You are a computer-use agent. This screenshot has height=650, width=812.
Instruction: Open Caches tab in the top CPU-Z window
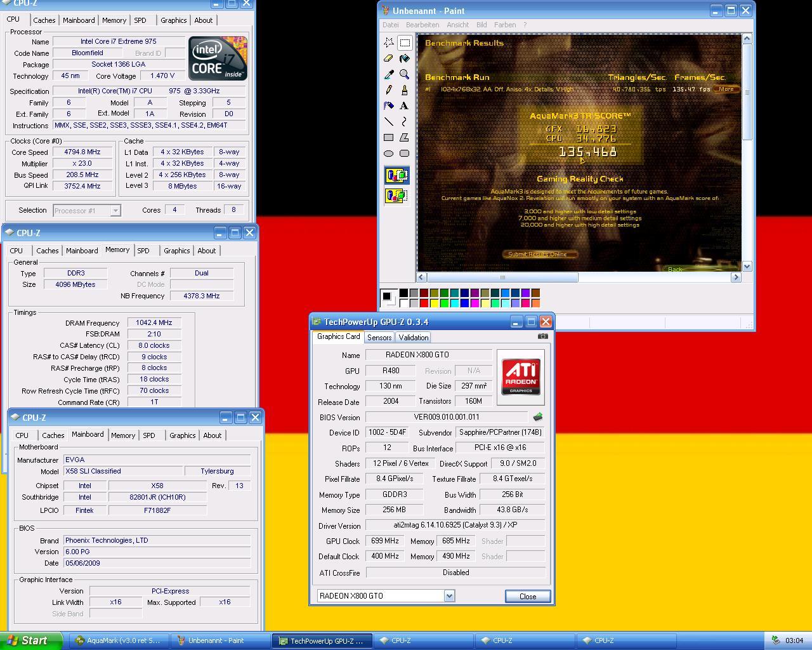(x=44, y=20)
